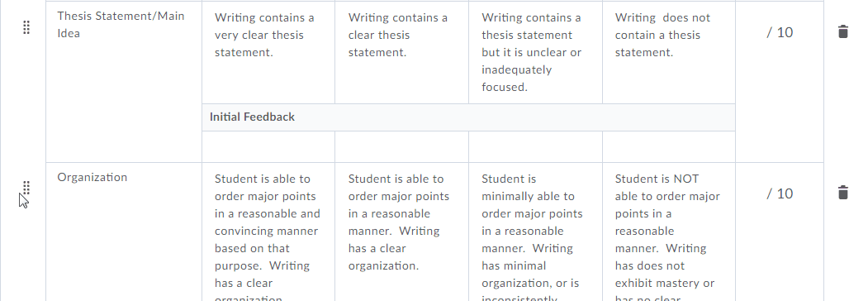Edit 'minimally able to order' Organization cell
Viewport: 868px width, 301px height.
[535, 233]
